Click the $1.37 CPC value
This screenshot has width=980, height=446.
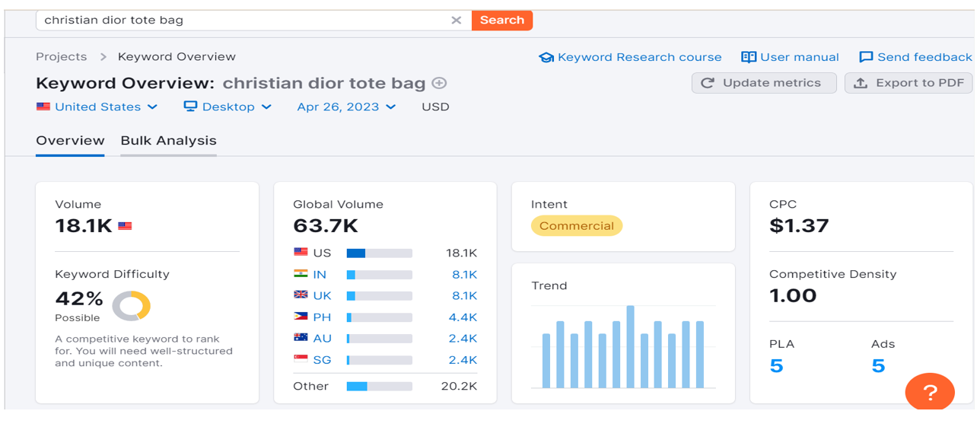799,226
